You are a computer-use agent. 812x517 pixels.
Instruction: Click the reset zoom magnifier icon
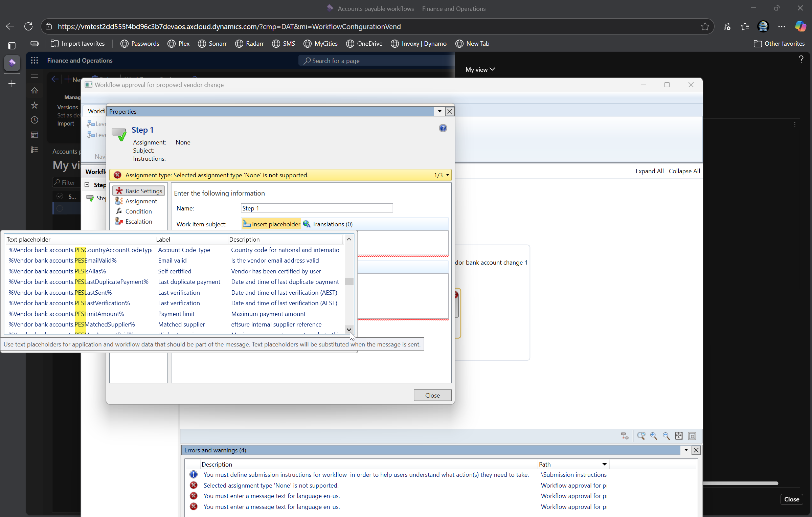[x=641, y=436]
